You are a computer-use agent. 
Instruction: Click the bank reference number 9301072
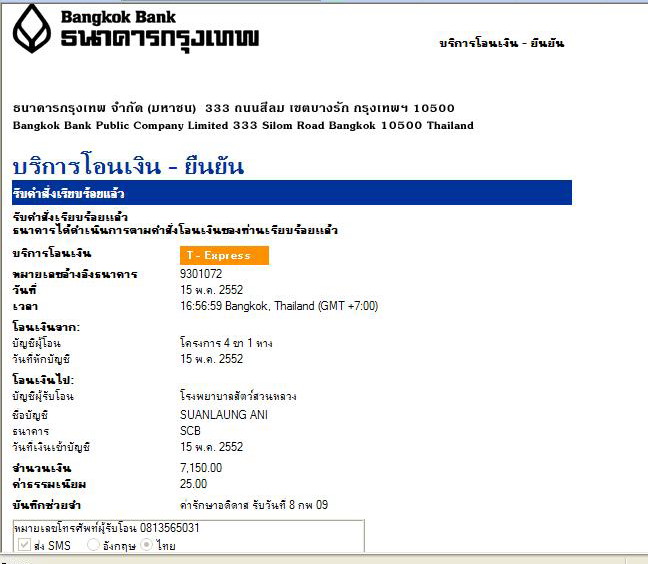(x=201, y=274)
